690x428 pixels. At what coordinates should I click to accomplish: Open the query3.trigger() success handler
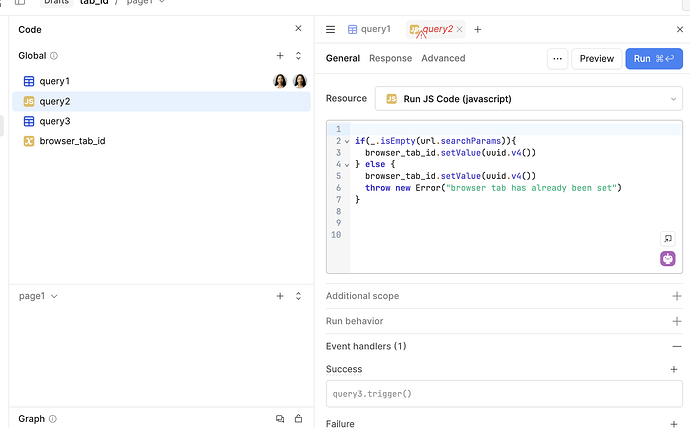tap(504, 394)
